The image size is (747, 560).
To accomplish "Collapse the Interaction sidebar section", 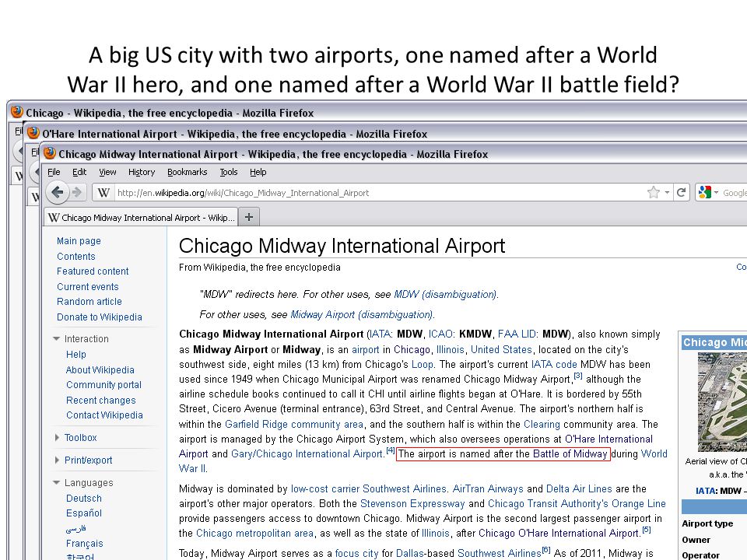I will [x=56, y=338].
